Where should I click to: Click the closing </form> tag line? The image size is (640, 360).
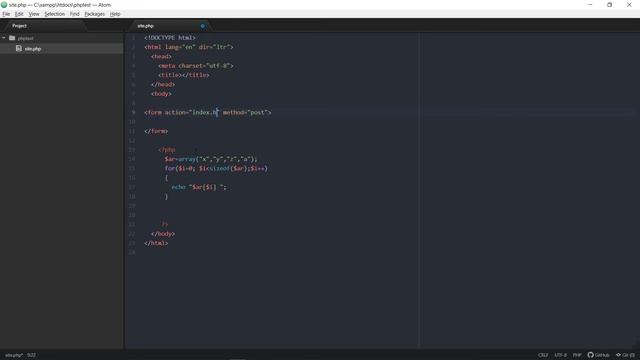(156, 131)
